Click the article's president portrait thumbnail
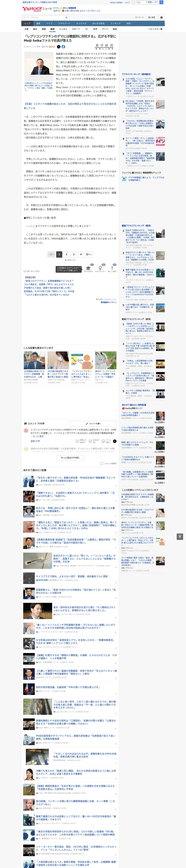186x868 pixels. pyautogui.click(x=39, y=67)
